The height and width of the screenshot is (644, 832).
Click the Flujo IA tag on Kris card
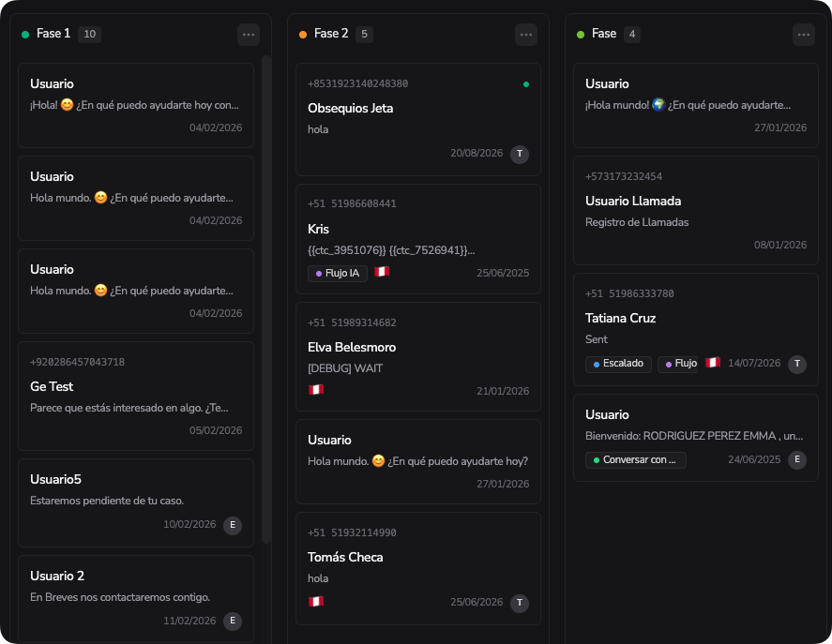(338, 273)
